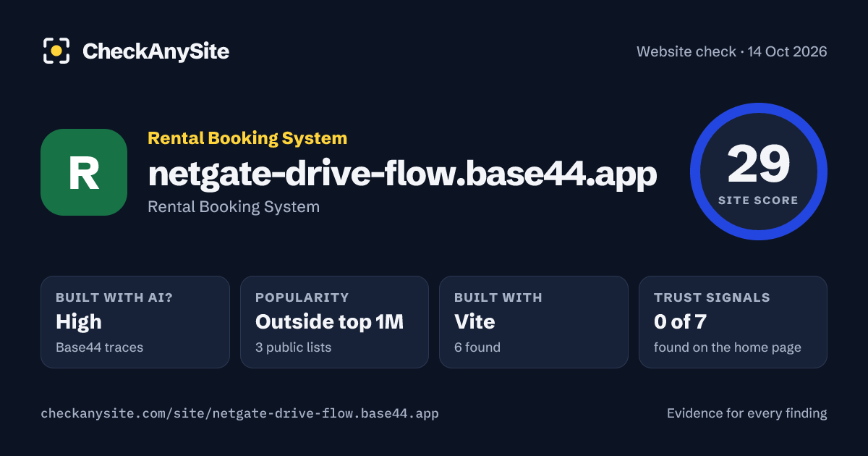This screenshot has height=456, width=868.
Task: Select the yellow Rental Booking System heading
Action: [247, 138]
